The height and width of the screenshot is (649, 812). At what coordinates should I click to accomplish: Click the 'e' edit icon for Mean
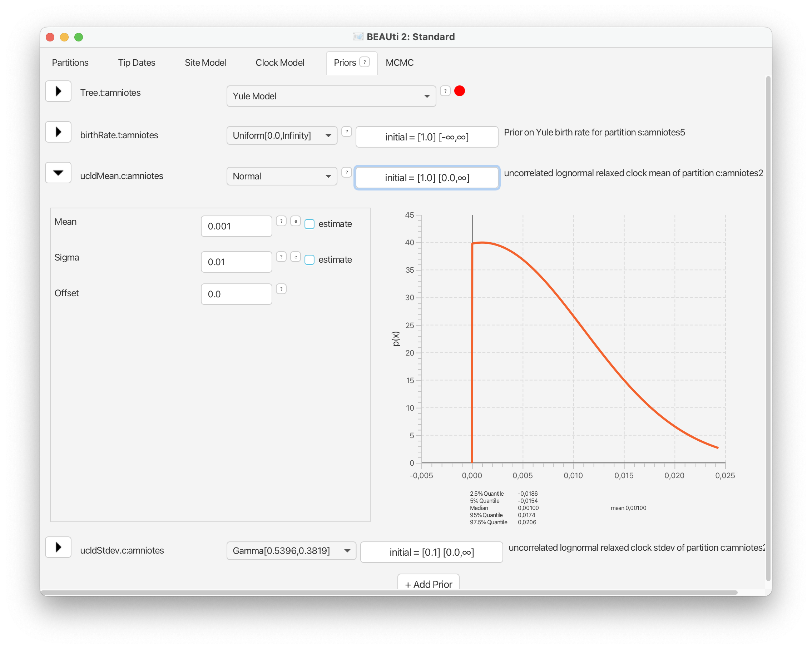[296, 221]
